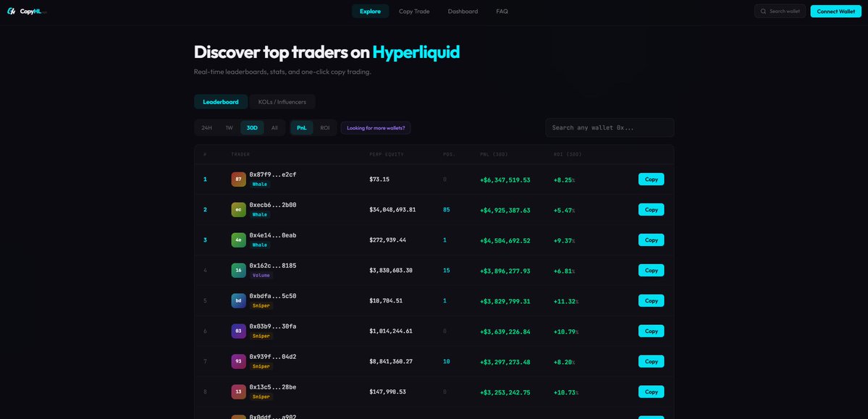
Task: Copy trader 0x162c...8185
Action: 651,270
